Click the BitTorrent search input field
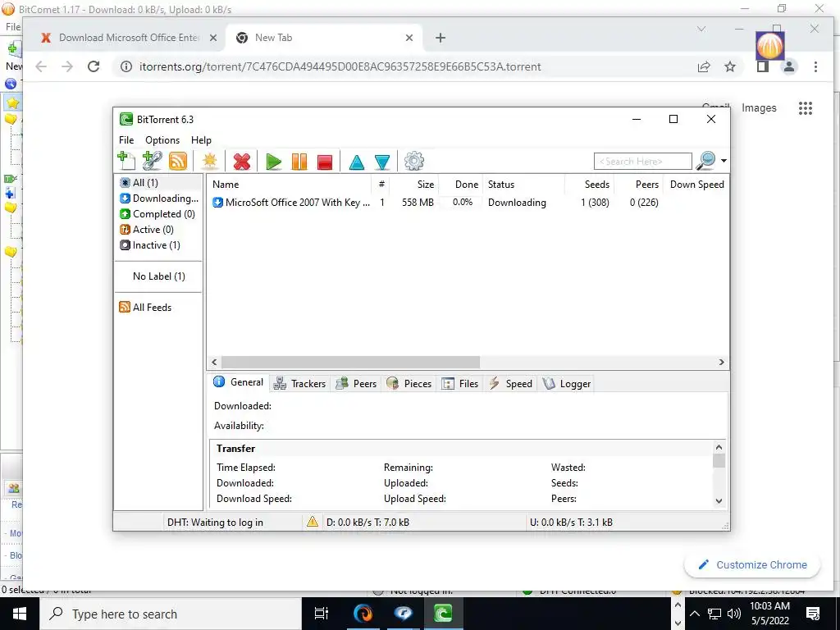Screen dimensions: 840x630 point(643,162)
